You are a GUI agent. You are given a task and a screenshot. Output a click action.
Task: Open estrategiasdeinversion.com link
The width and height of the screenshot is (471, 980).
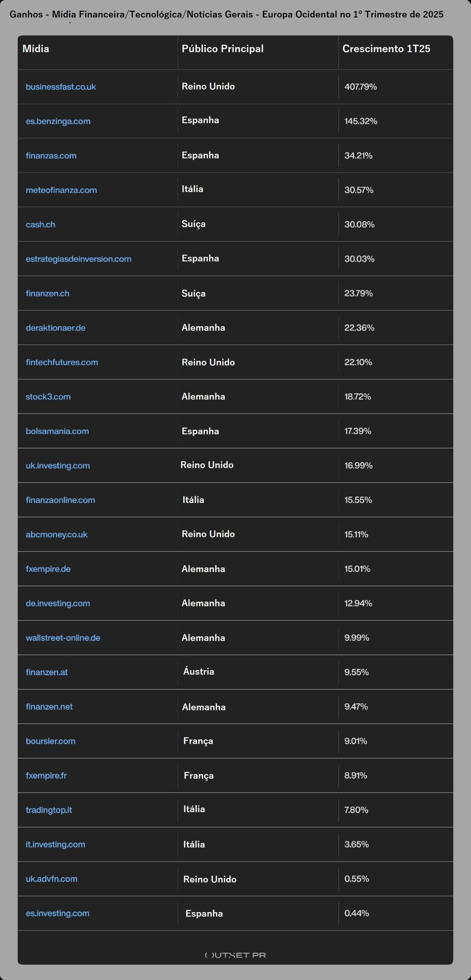coord(78,259)
